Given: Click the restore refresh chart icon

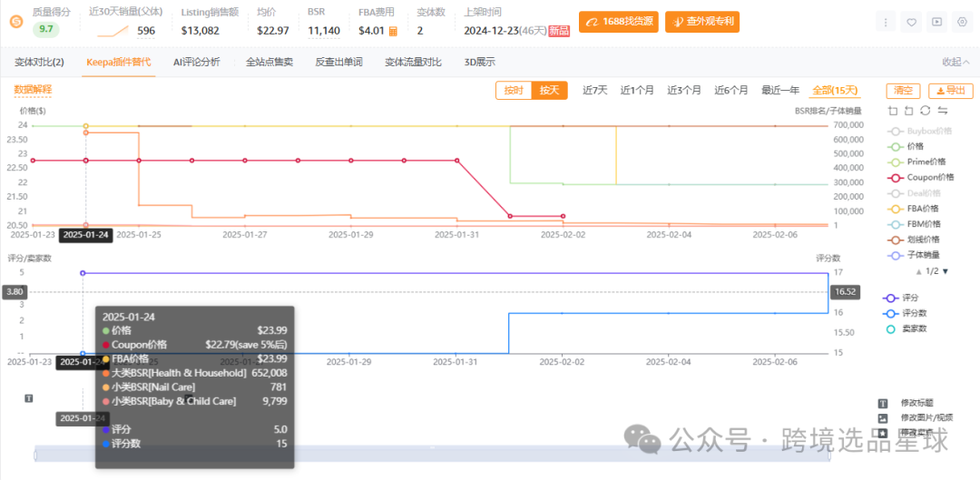Looking at the screenshot, I should coord(926,111).
